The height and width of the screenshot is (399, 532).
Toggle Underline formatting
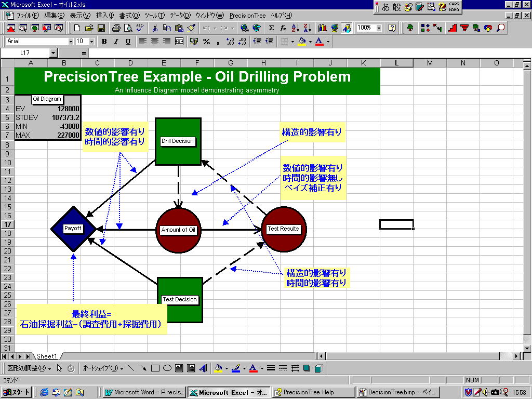[x=128, y=42]
